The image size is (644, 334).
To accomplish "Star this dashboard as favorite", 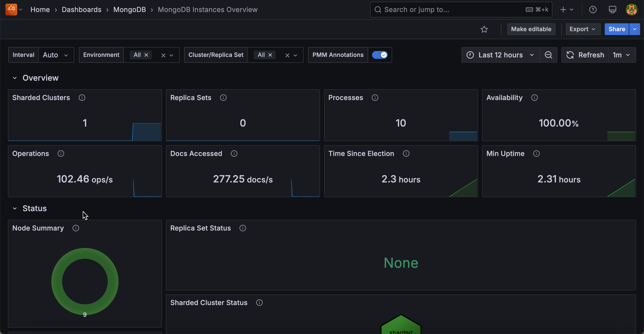I will coord(484,29).
